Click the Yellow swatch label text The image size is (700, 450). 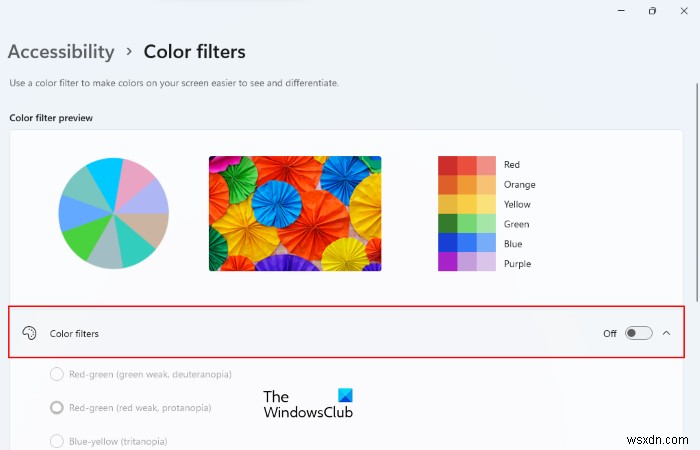click(518, 204)
